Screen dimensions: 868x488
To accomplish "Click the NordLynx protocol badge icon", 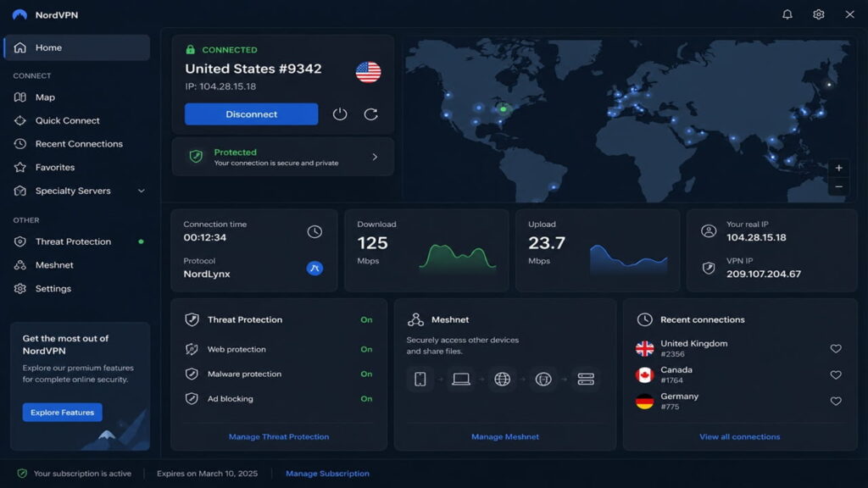I will [314, 269].
